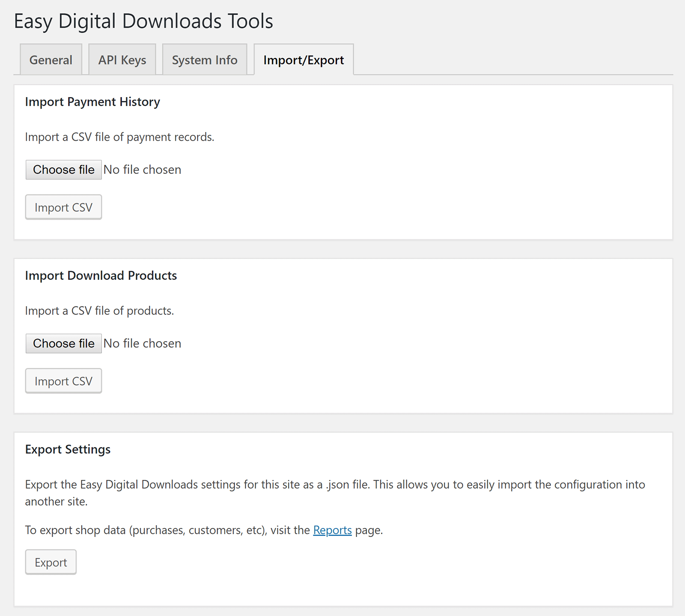This screenshot has width=685, height=616.
Task: Click Import CSV under Import Download Products
Action: tap(63, 381)
